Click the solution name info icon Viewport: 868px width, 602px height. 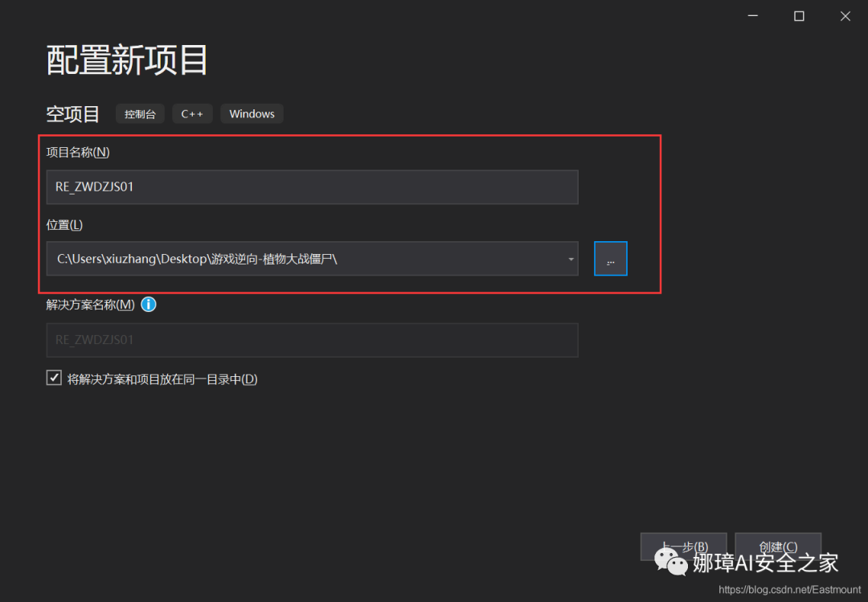coord(149,305)
